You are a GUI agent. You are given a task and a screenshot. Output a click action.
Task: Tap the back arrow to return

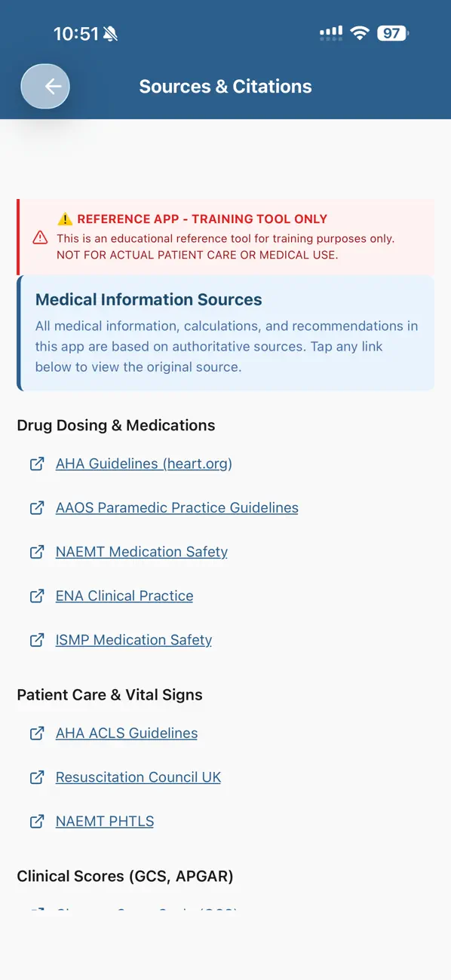45,86
